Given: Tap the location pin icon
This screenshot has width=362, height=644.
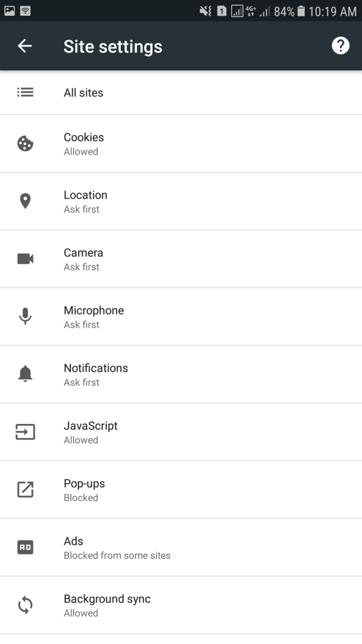Looking at the screenshot, I should [25, 201].
